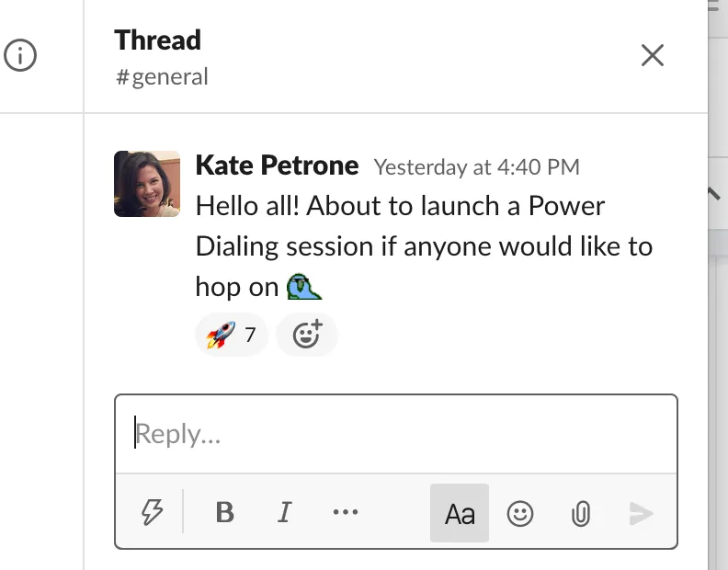
Task: Toggle the rocket reaction with 7 votes
Action: point(231,335)
